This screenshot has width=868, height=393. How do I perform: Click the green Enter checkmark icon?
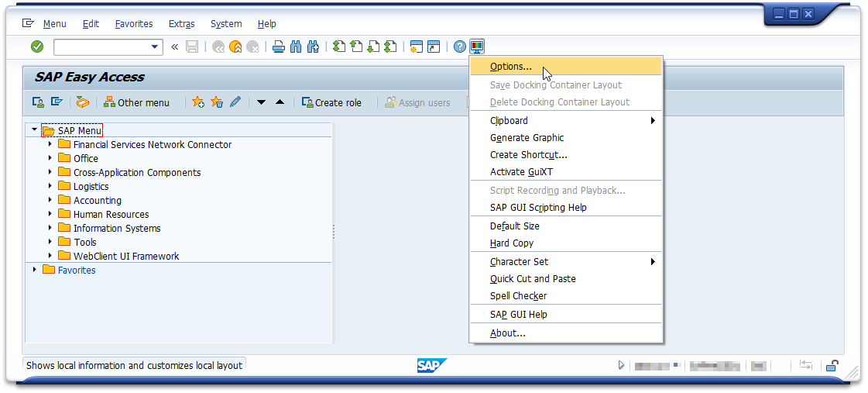[x=37, y=47]
